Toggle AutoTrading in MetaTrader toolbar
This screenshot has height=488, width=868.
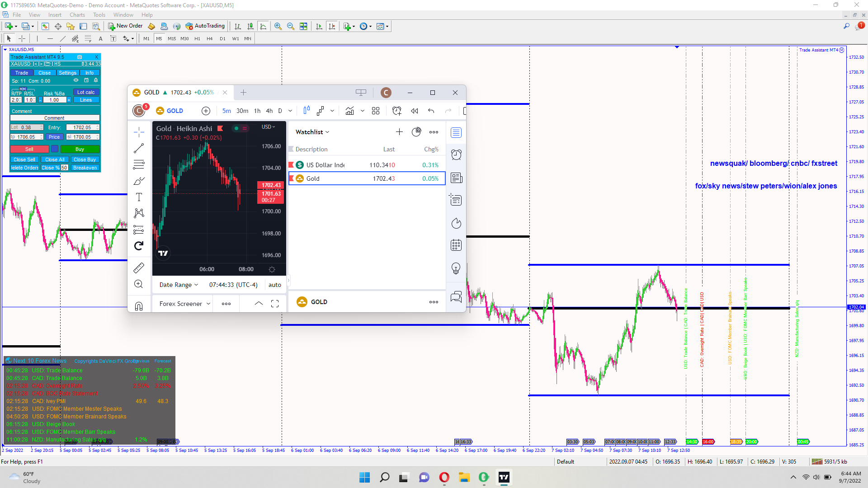205,26
